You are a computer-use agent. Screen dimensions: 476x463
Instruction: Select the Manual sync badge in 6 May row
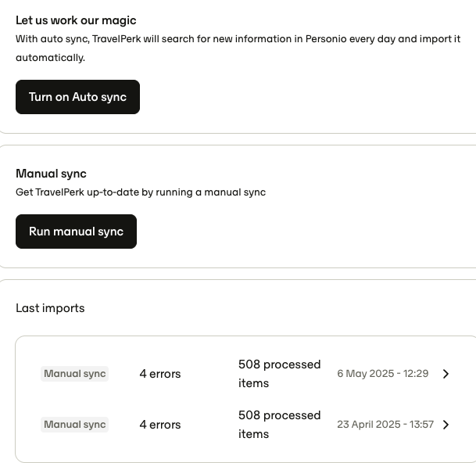pyautogui.click(x=75, y=374)
